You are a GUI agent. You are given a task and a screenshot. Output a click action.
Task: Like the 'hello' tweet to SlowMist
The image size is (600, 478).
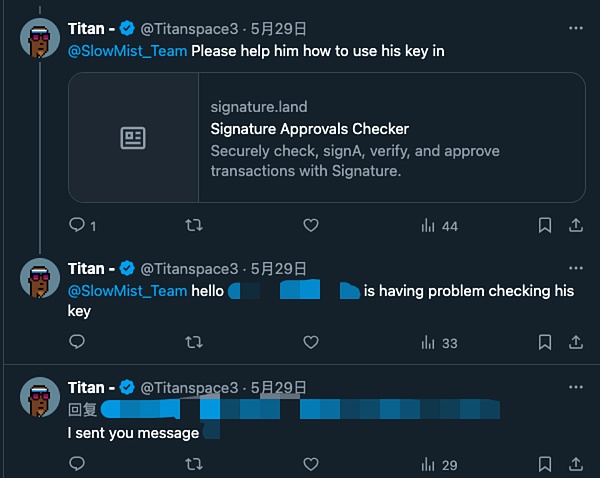point(310,342)
